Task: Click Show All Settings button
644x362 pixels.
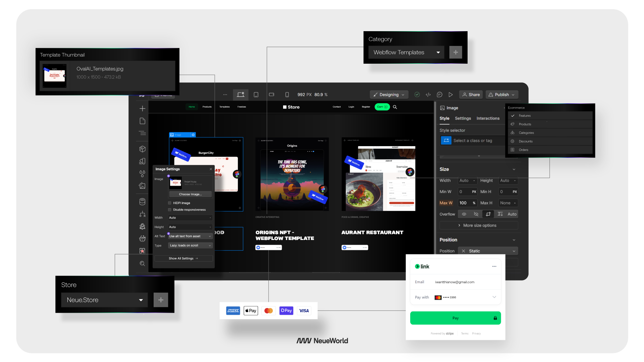Action: click(x=183, y=258)
